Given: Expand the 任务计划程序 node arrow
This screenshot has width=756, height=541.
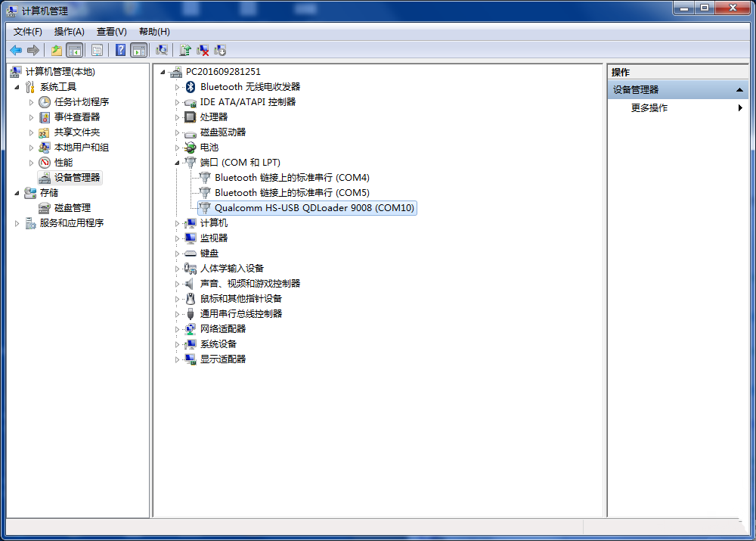Looking at the screenshot, I should (31, 102).
